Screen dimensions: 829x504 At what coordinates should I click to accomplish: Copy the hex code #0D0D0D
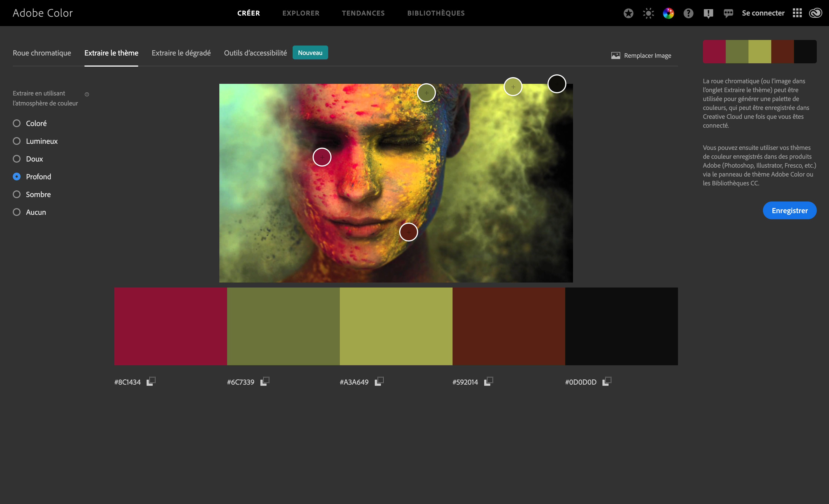click(x=607, y=381)
